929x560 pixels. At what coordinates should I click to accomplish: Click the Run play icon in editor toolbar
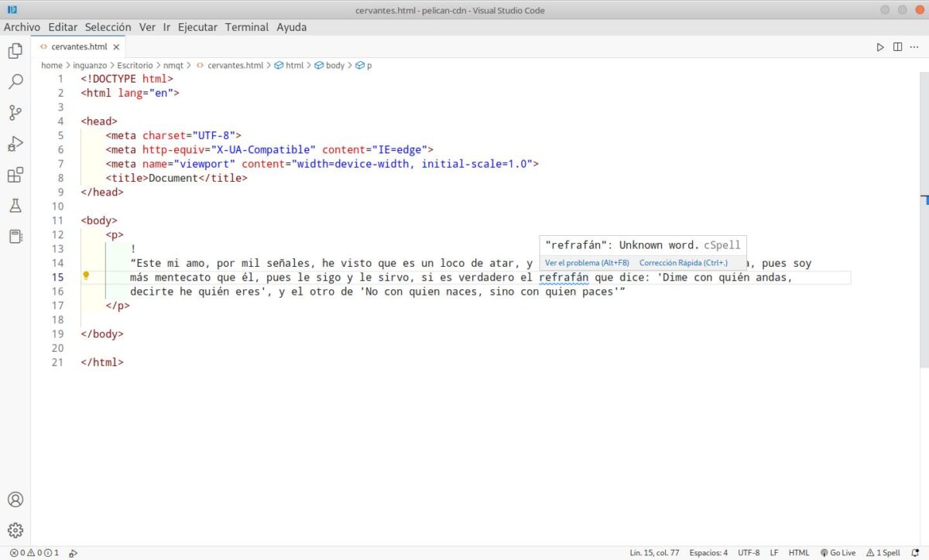pyautogui.click(x=880, y=47)
